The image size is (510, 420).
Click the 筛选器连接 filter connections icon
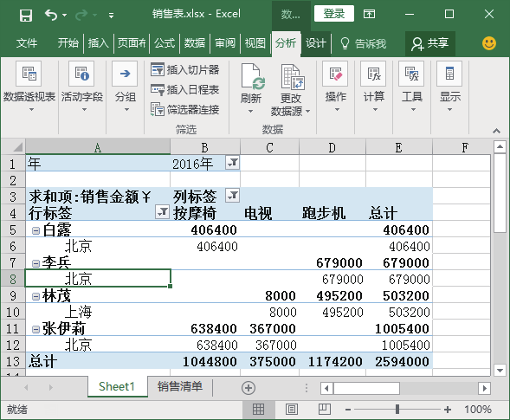158,109
